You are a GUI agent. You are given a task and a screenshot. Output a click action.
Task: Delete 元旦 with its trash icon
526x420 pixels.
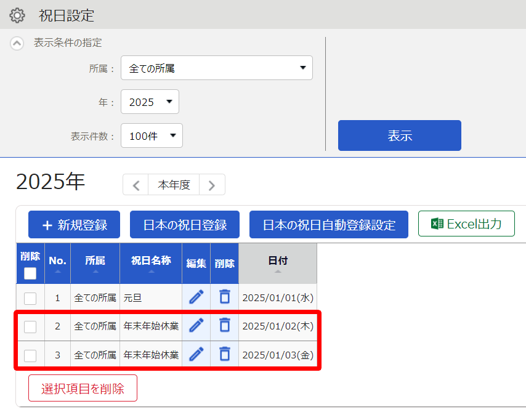click(x=225, y=297)
